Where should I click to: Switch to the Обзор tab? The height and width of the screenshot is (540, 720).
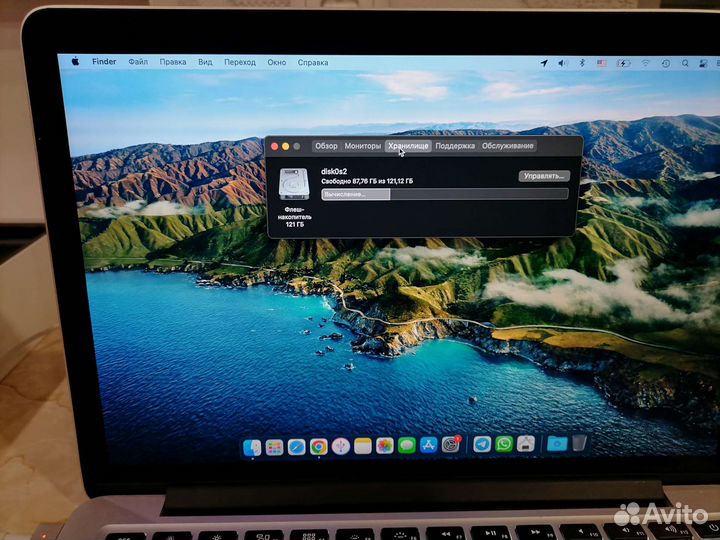tap(326, 146)
